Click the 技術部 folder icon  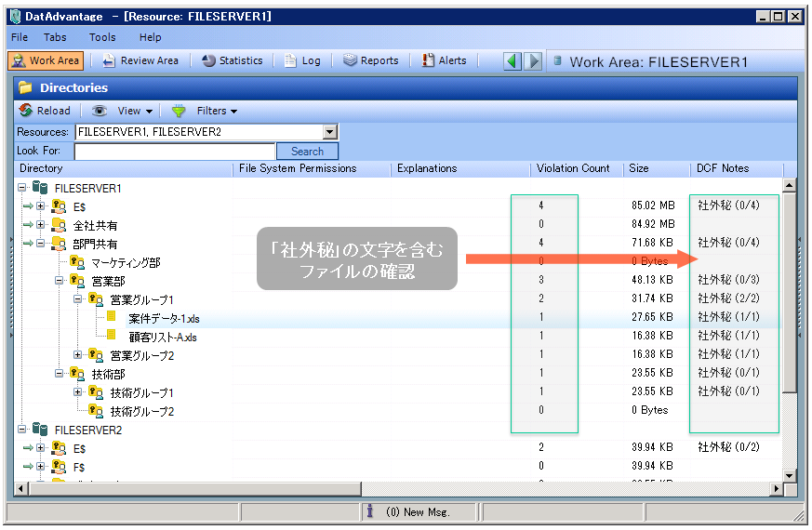pos(77,374)
